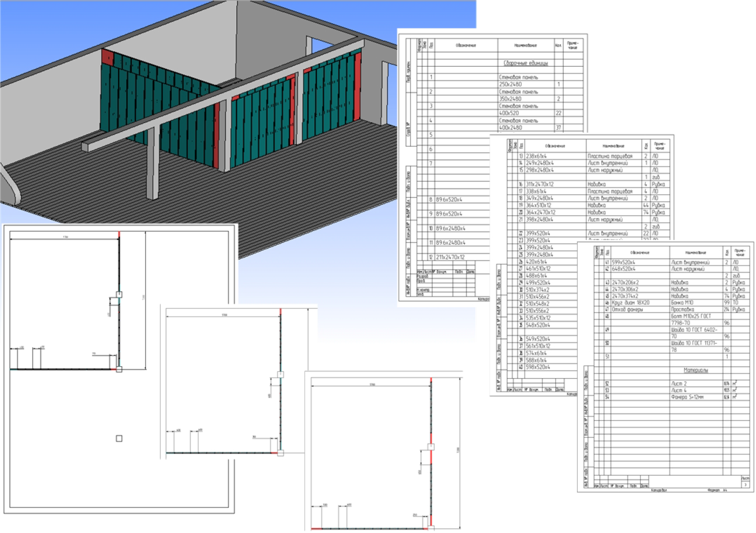Screen dimensions: 756x533
Task: Click the 'Лист 4' material row
Action: click(x=678, y=390)
